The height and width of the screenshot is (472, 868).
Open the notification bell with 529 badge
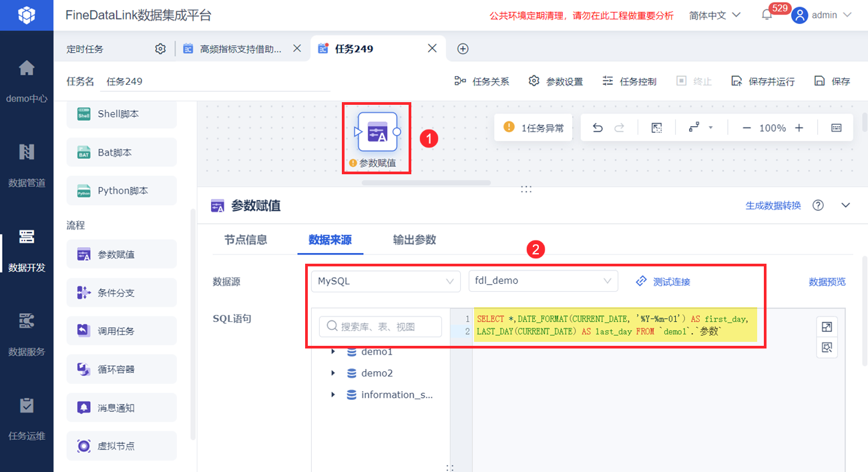pyautogui.click(x=767, y=15)
